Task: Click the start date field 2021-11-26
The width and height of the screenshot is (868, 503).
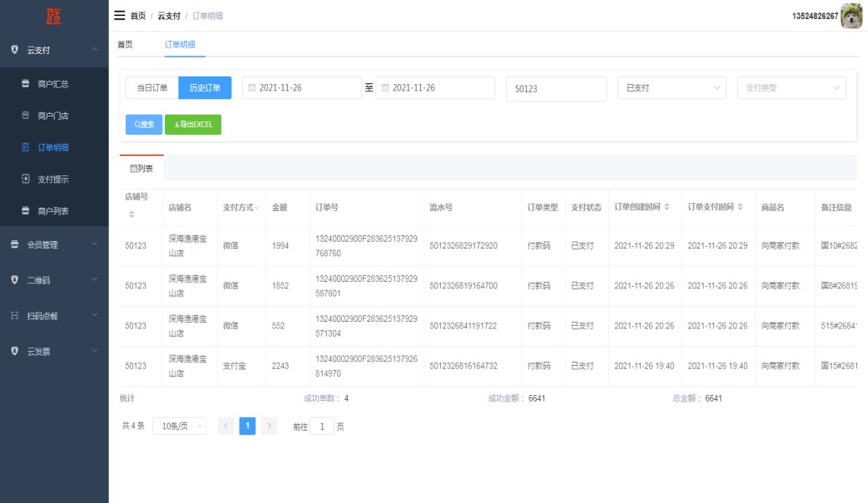Action: (302, 88)
